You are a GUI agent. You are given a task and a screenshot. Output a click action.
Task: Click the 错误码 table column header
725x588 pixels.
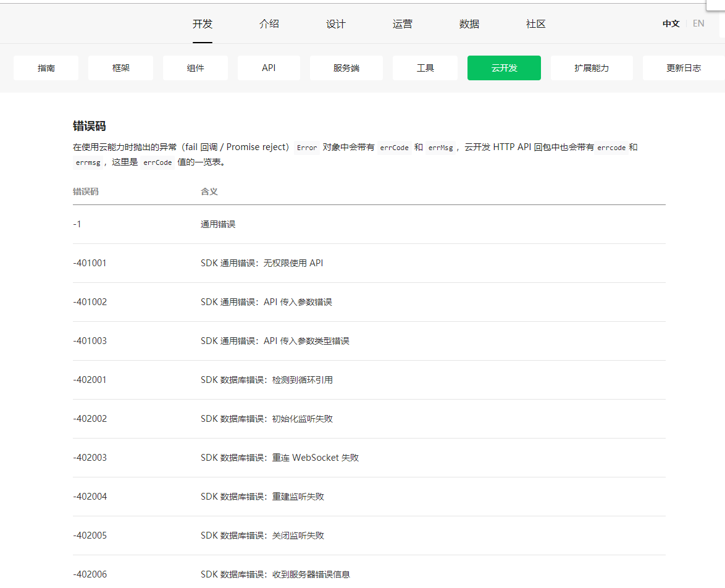[x=86, y=191]
